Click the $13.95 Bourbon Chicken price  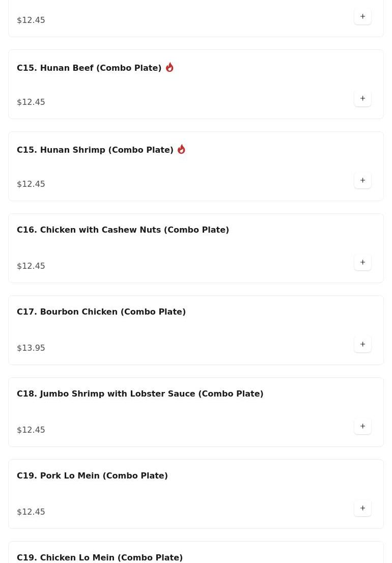click(x=31, y=348)
